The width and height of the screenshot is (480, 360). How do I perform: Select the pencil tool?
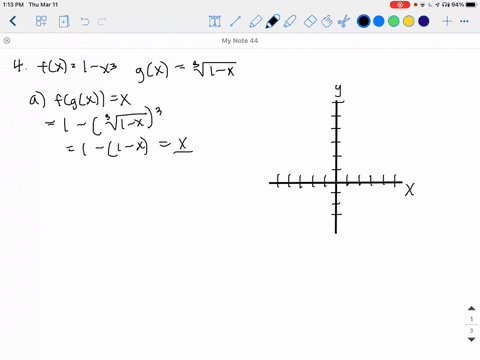click(256, 21)
